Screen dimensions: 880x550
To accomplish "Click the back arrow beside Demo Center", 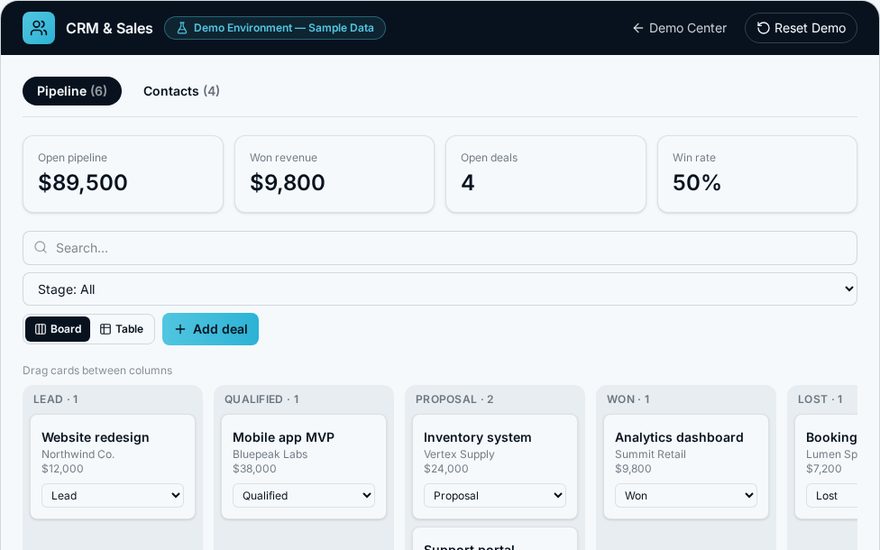I will point(638,28).
